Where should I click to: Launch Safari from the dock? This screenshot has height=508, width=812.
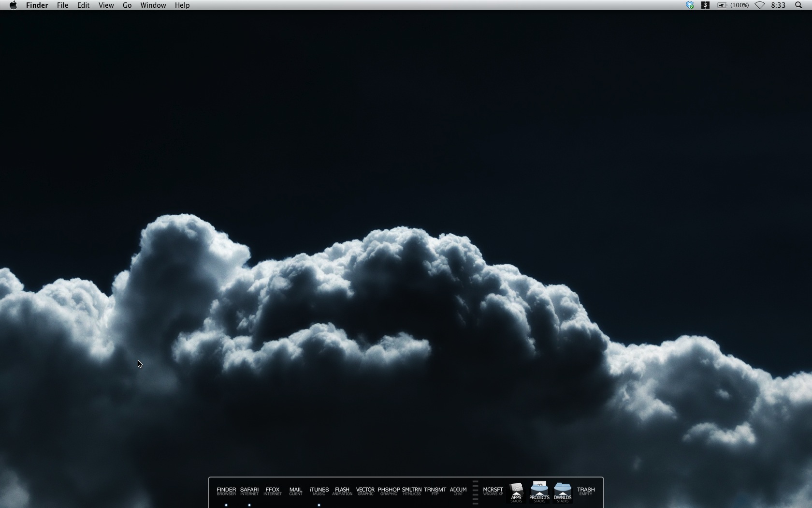pos(249,491)
